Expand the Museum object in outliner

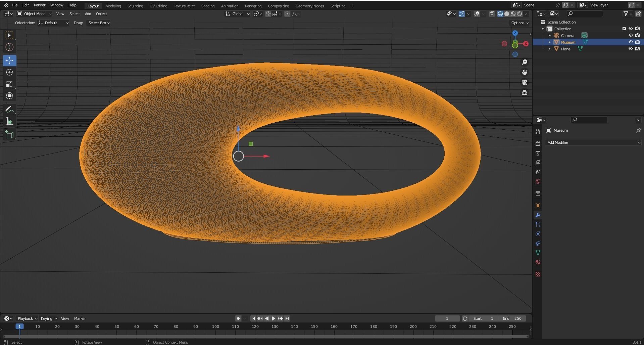coord(550,42)
